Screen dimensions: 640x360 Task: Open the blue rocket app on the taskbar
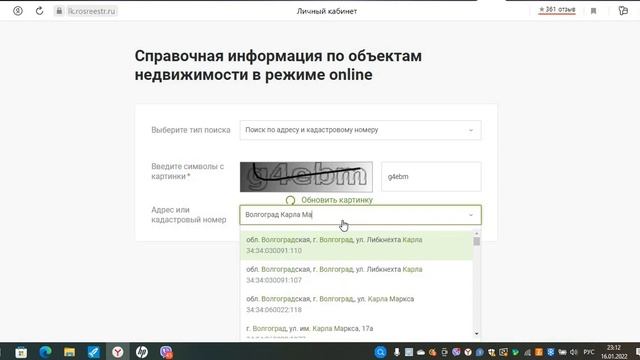pyautogui.click(x=93, y=352)
